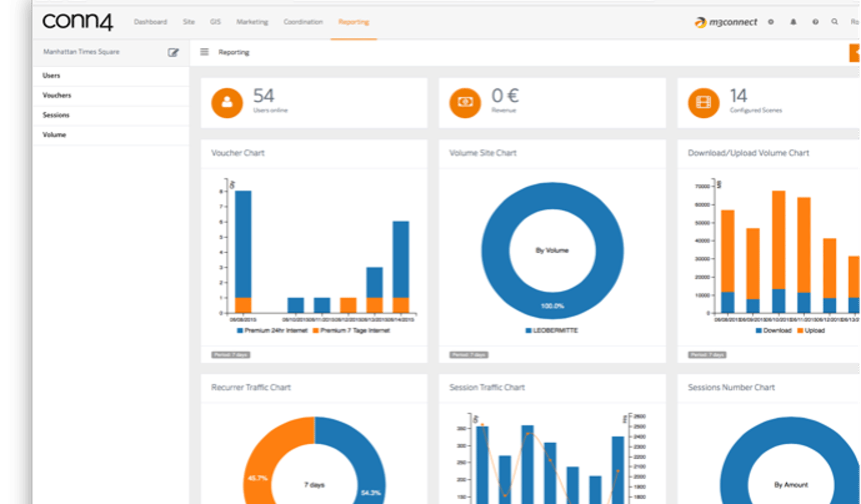861x504 pixels.
Task: Click the Voucher Chart title
Action: pos(238,153)
